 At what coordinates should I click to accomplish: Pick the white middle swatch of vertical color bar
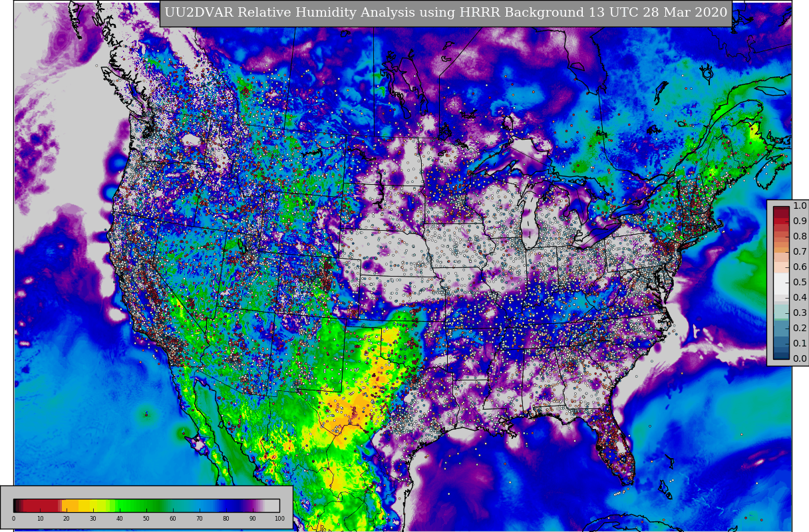tap(781, 283)
